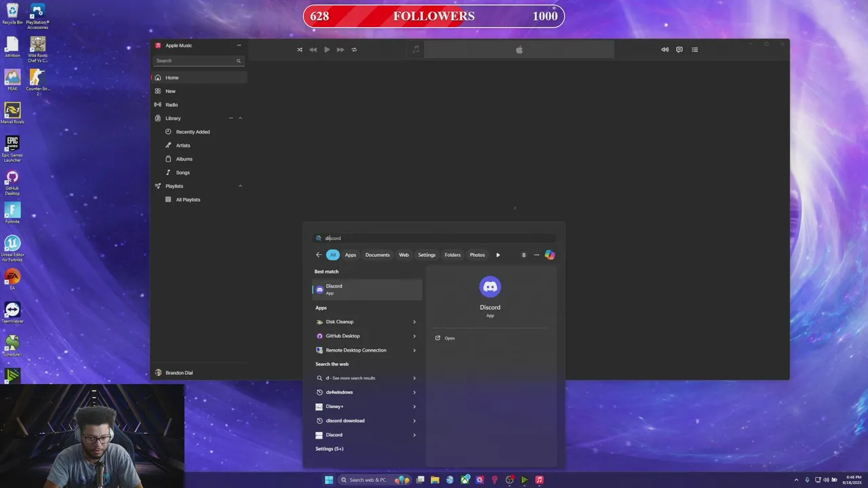Open File Explorer from taskbar

tap(435, 480)
